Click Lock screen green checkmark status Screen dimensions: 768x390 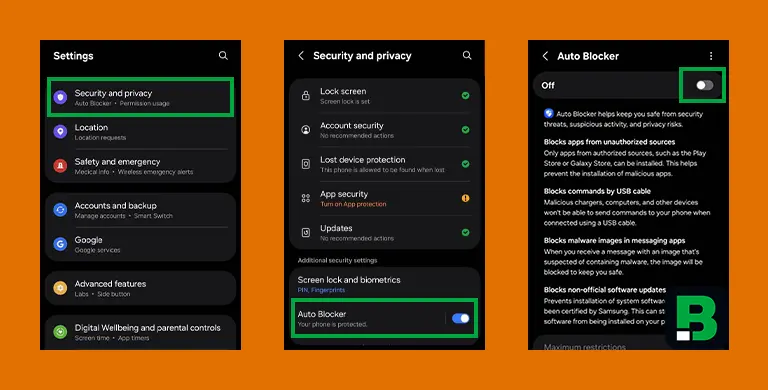[x=465, y=96]
